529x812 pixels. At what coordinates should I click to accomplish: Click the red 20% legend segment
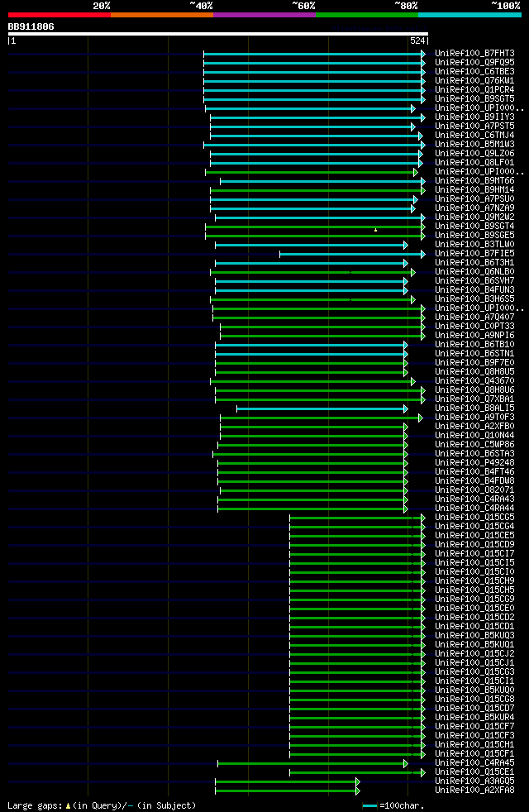60,15
